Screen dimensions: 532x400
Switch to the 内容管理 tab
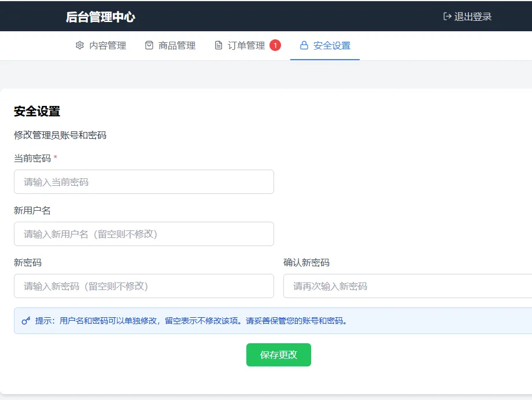(x=107, y=45)
